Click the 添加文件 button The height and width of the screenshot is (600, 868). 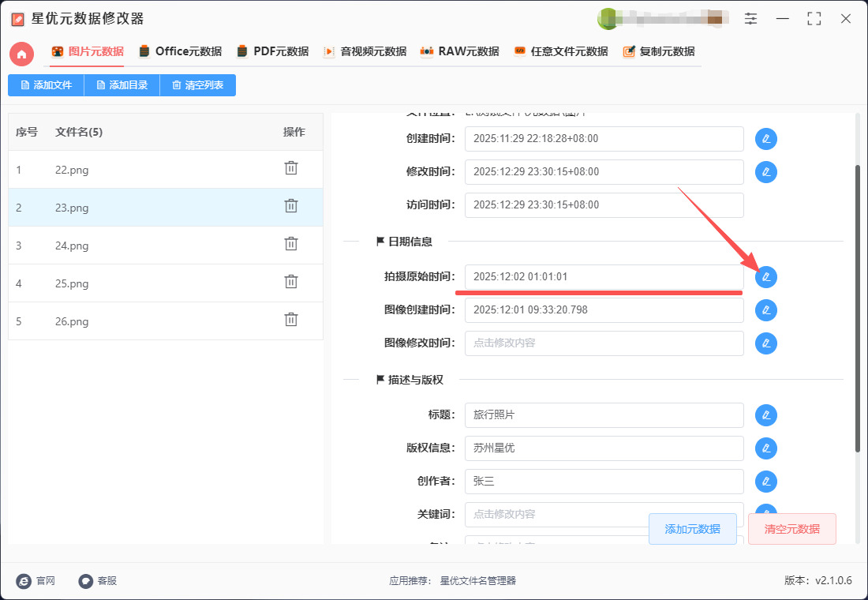(46, 85)
